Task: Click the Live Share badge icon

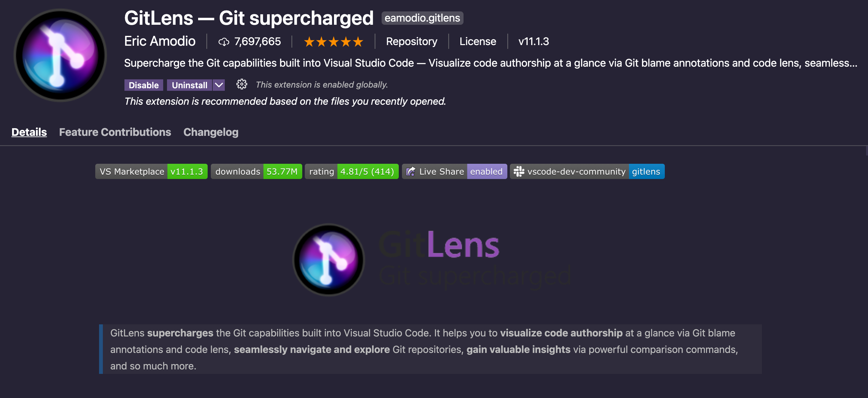Action: [411, 171]
